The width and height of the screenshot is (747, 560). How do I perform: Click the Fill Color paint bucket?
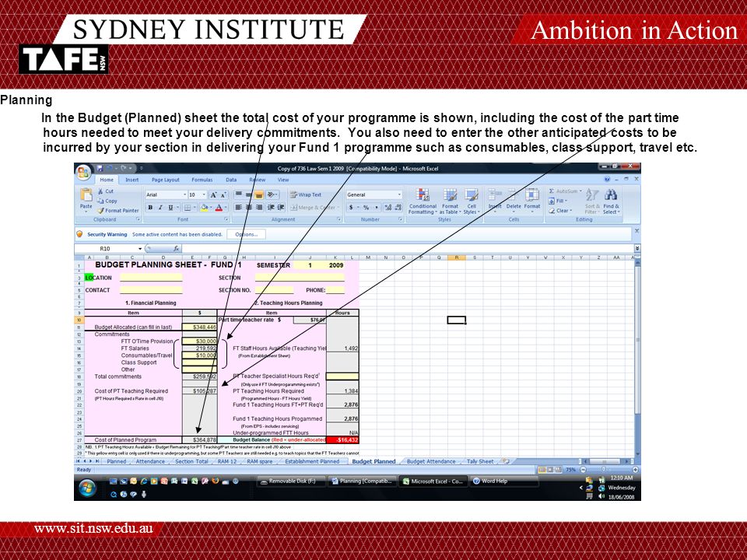[204, 208]
